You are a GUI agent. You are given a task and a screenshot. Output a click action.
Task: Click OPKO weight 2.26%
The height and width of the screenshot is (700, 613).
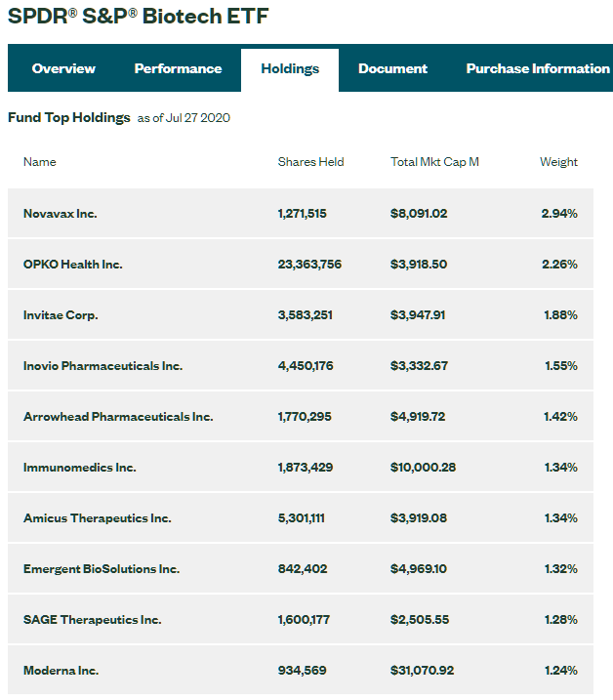pos(559,265)
